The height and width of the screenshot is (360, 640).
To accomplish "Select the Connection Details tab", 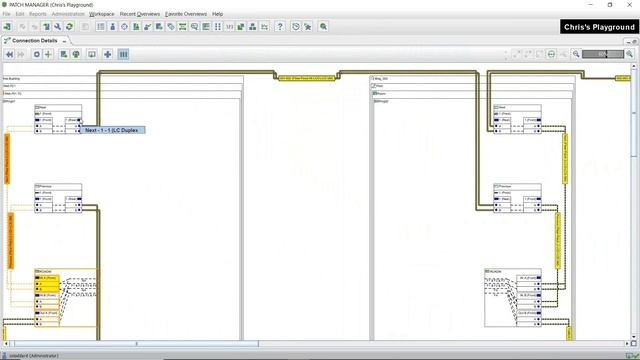I will (x=34, y=41).
